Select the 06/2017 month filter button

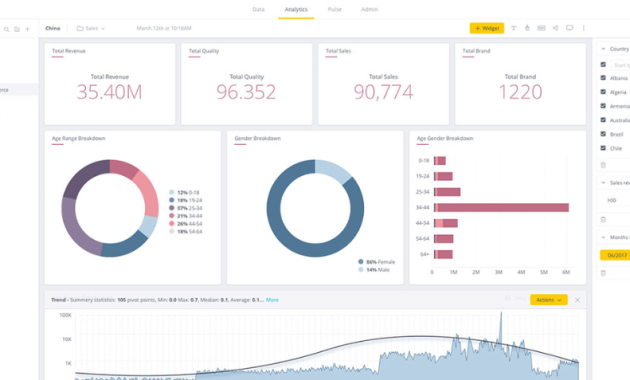[615, 255]
